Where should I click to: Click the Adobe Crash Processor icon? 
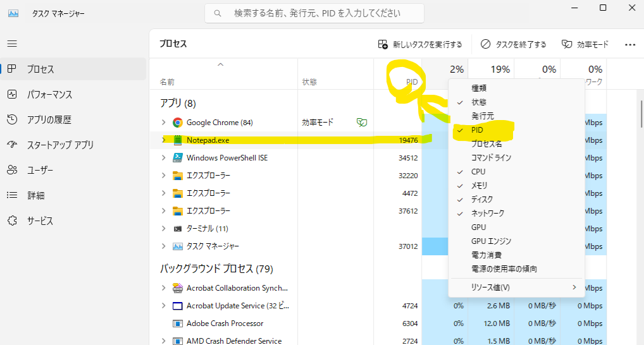[177, 324]
